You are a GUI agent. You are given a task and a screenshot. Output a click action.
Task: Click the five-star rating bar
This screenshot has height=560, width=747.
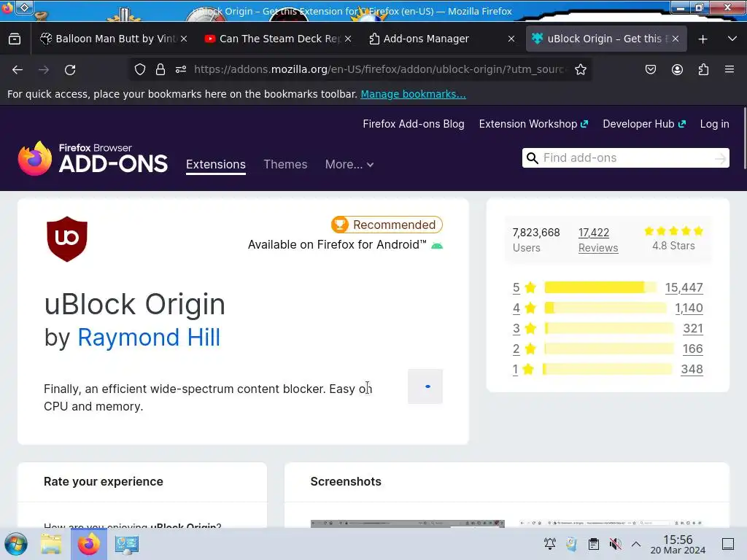[x=600, y=287]
